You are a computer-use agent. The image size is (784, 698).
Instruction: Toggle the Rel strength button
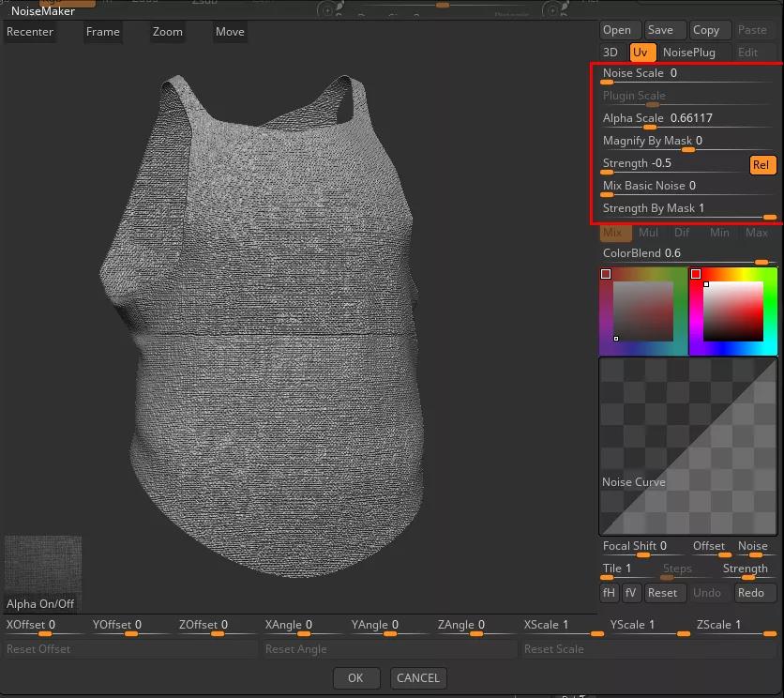point(761,165)
